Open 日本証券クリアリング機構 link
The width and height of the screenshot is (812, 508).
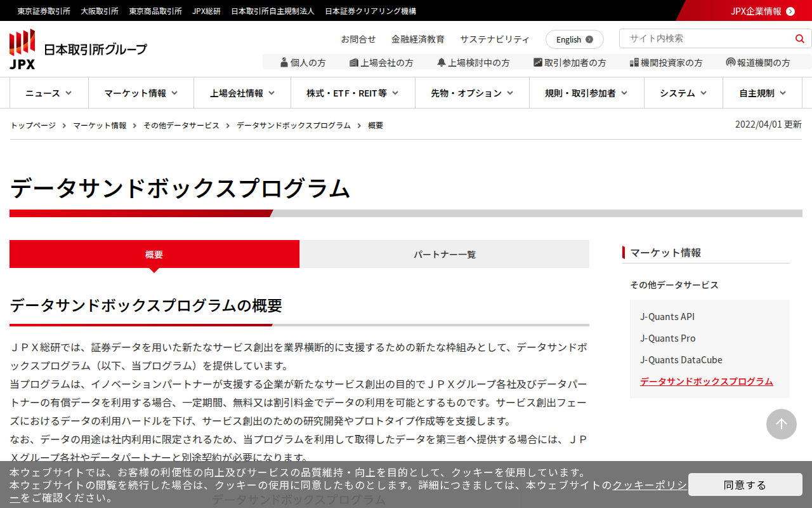pyautogui.click(x=370, y=11)
